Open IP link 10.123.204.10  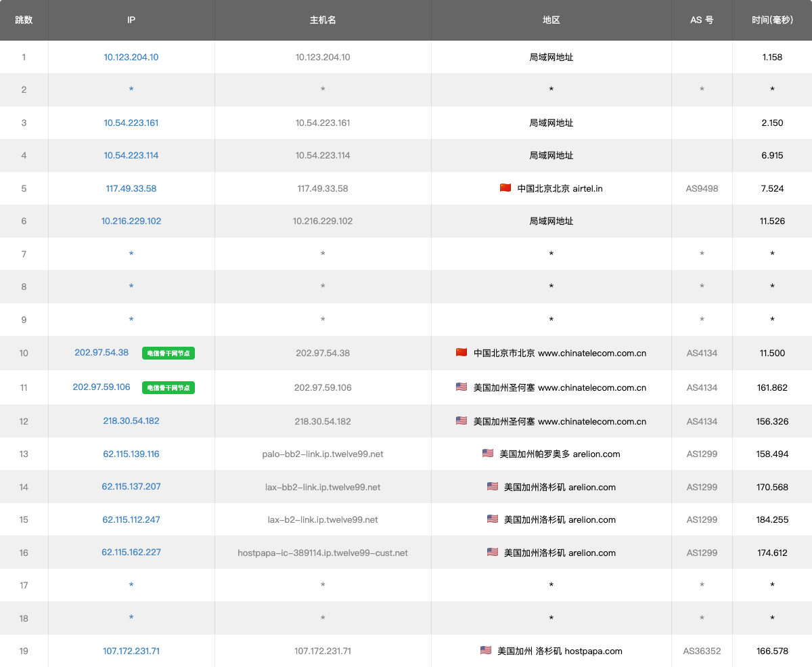coord(131,58)
